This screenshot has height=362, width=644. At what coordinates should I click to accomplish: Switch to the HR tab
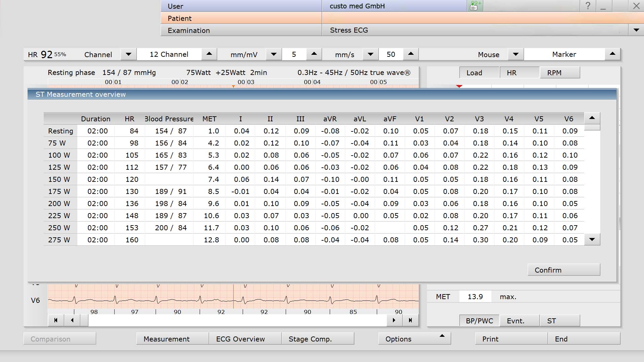[520, 73]
